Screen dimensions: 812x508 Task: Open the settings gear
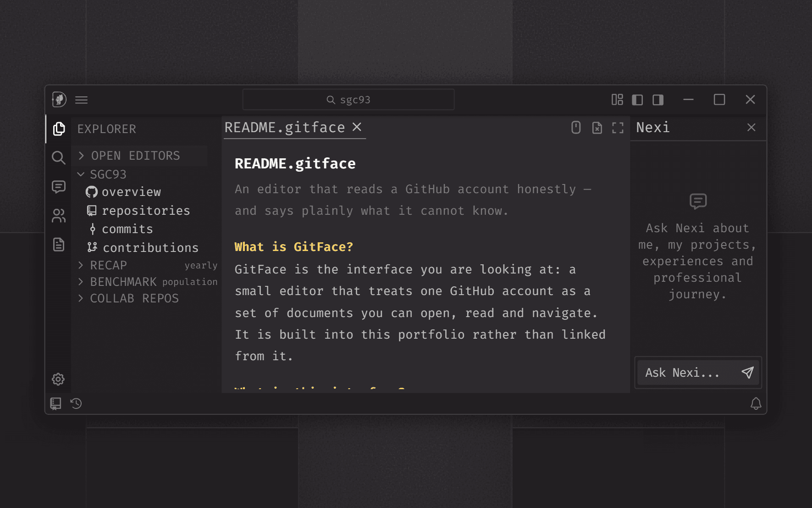pos(58,379)
